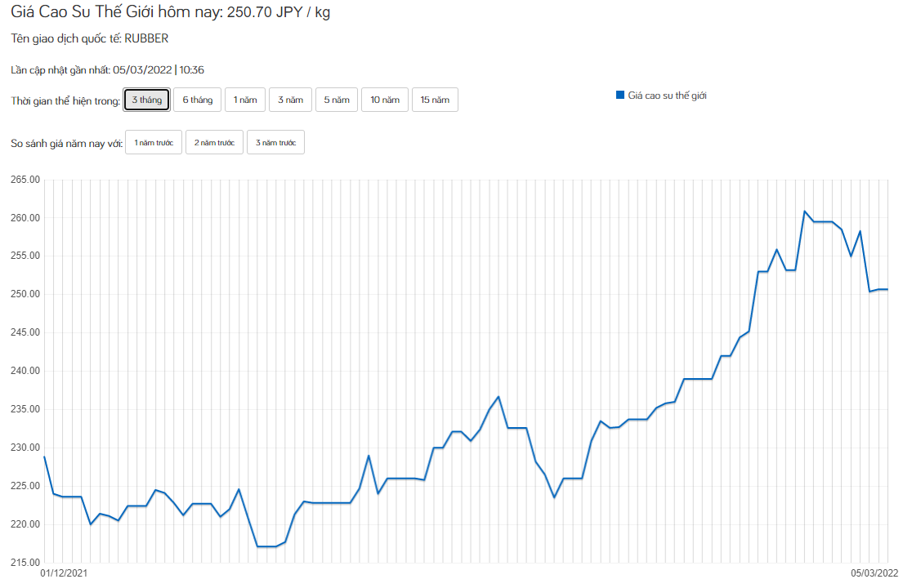Select the 15 năm time range
The image size is (912, 588).
click(435, 100)
